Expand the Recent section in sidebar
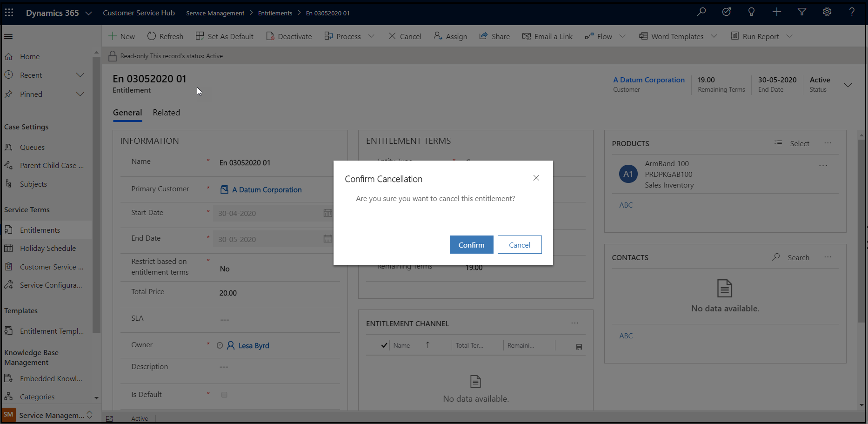The width and height of the screenshot is (868, 424). click(x=80, y=75)
